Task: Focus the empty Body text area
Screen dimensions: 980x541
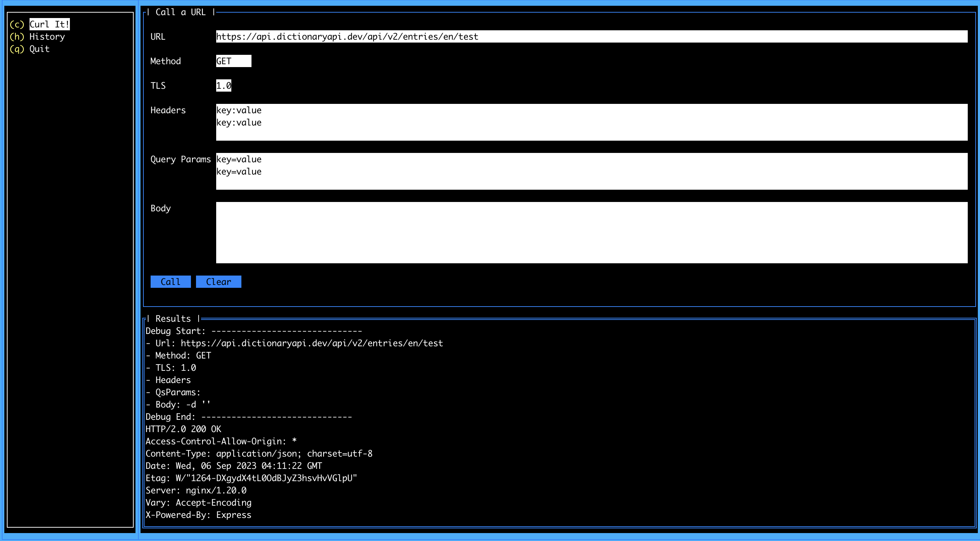Action: [x=591, y=232]
